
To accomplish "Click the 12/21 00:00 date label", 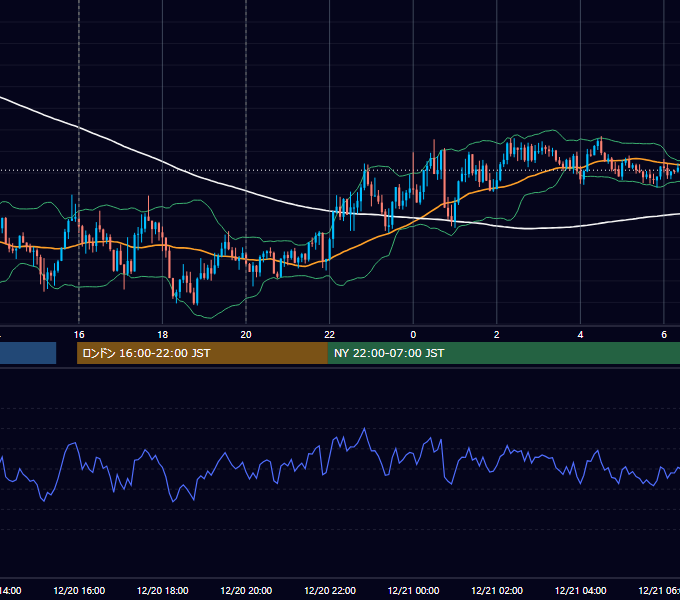I will [413, 590].
